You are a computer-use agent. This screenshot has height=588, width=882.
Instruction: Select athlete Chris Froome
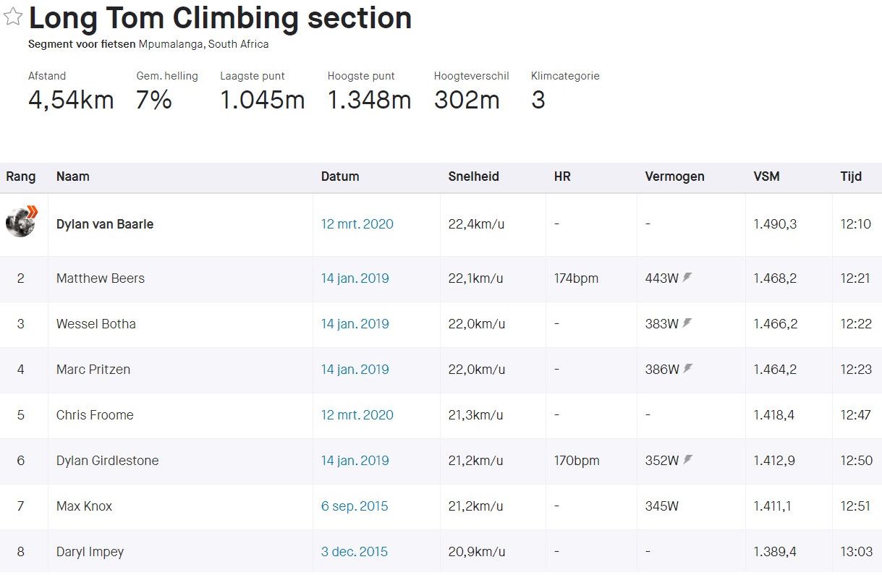click(95, 415)
